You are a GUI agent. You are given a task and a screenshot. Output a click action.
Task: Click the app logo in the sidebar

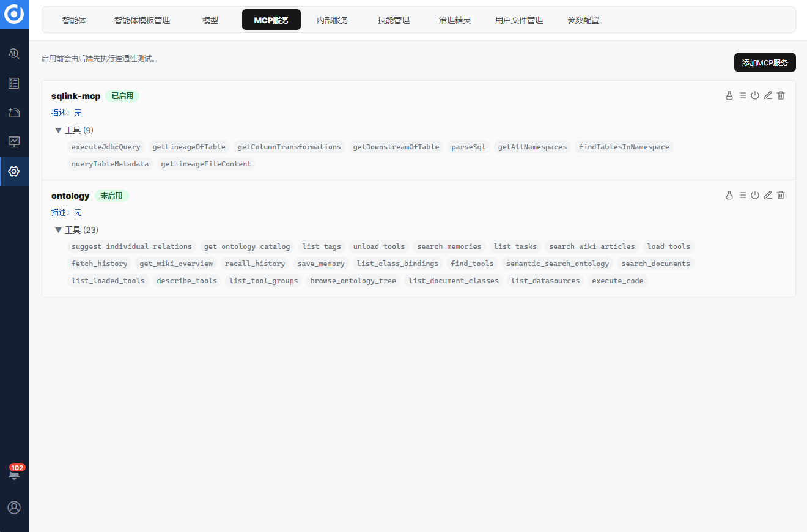(14, 14)
